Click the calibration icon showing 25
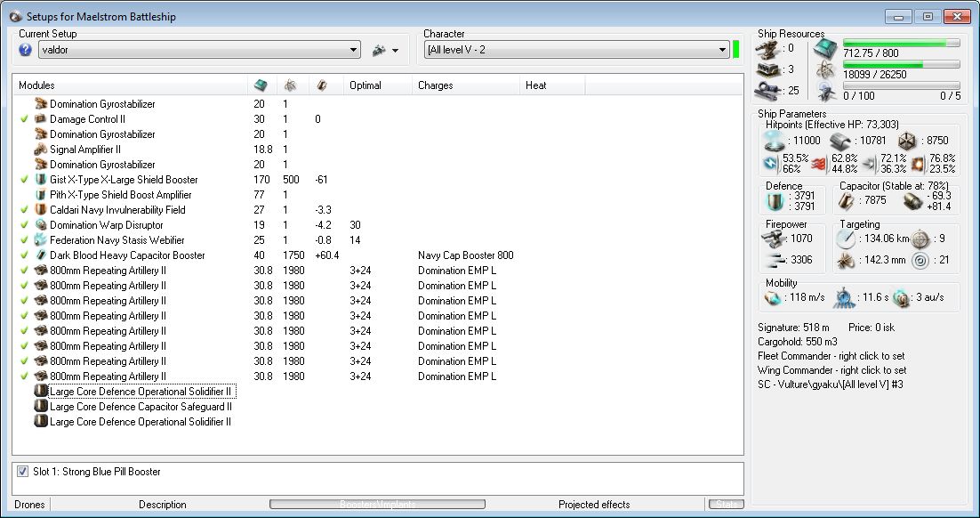Image resolution: width=980 pixels, height=518 pixels. (x=768, y=91)
